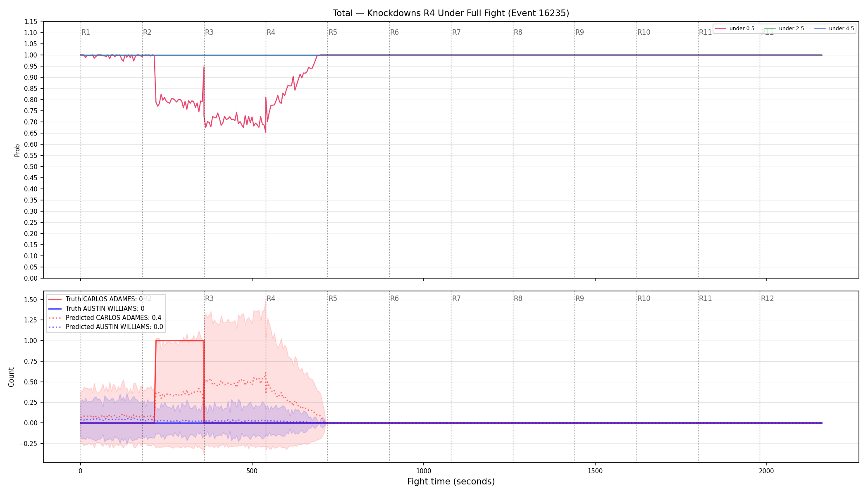Click the '1.50' tick on the Count axis

pos(31,300)
